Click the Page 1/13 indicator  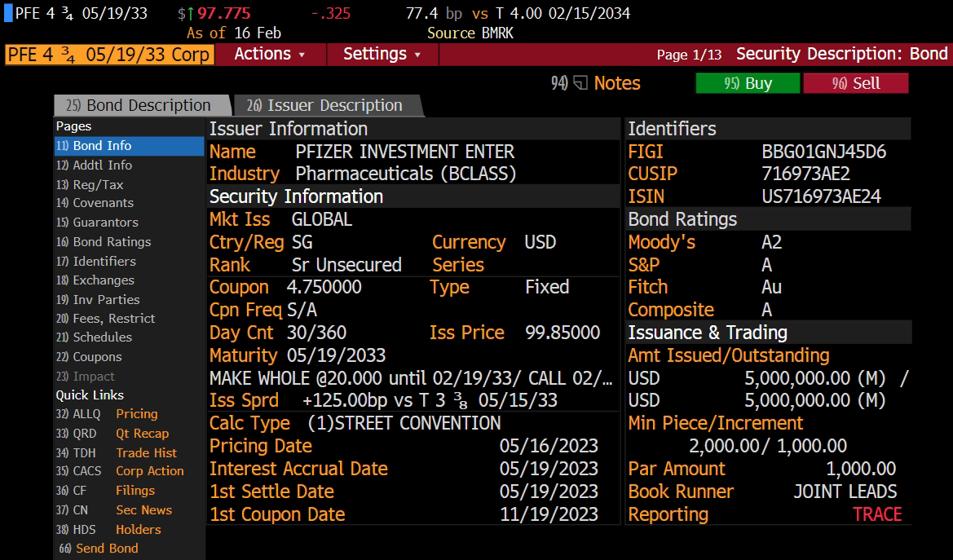(x=689, y=55)
